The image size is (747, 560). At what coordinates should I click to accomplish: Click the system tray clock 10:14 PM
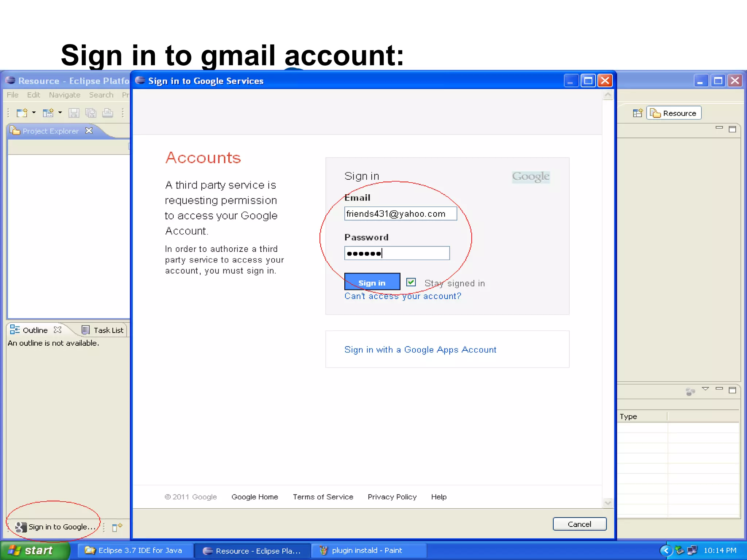point(720,551)
